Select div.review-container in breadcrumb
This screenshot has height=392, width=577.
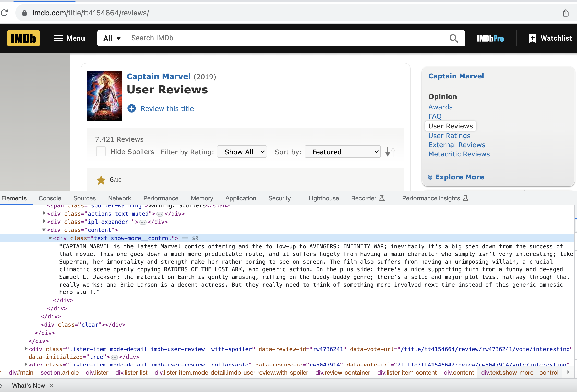(x=343, y=373)
